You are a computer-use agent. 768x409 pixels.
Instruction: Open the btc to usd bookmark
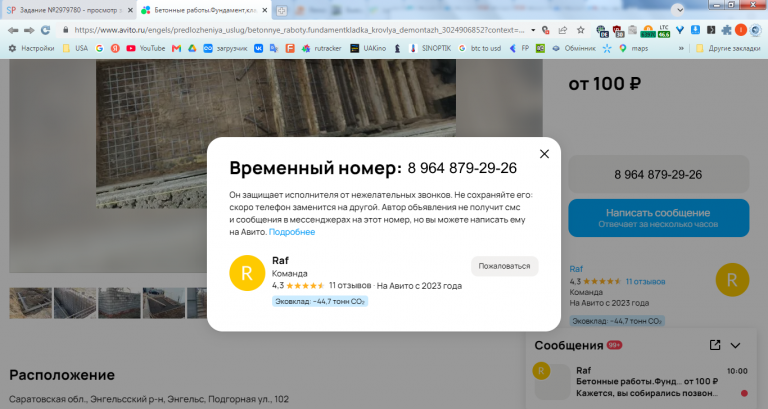click(x=480, y=48)
